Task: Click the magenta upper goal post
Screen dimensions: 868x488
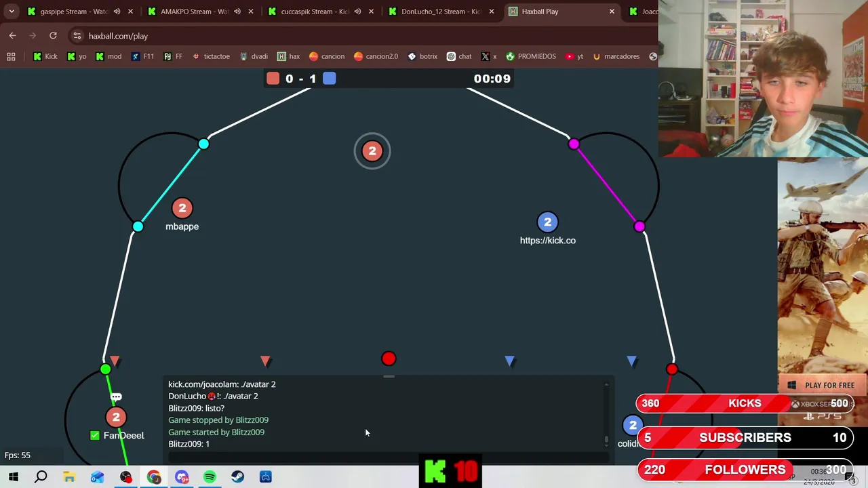Action: [574, 144]
